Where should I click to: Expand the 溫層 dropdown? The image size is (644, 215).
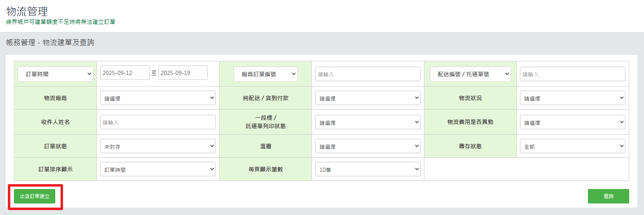[368, 146]
